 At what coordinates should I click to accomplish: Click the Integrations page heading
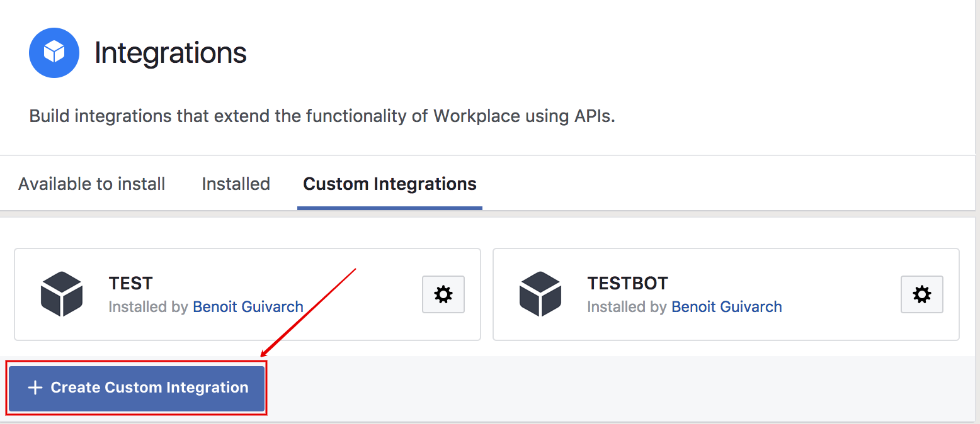coord(171,53)
